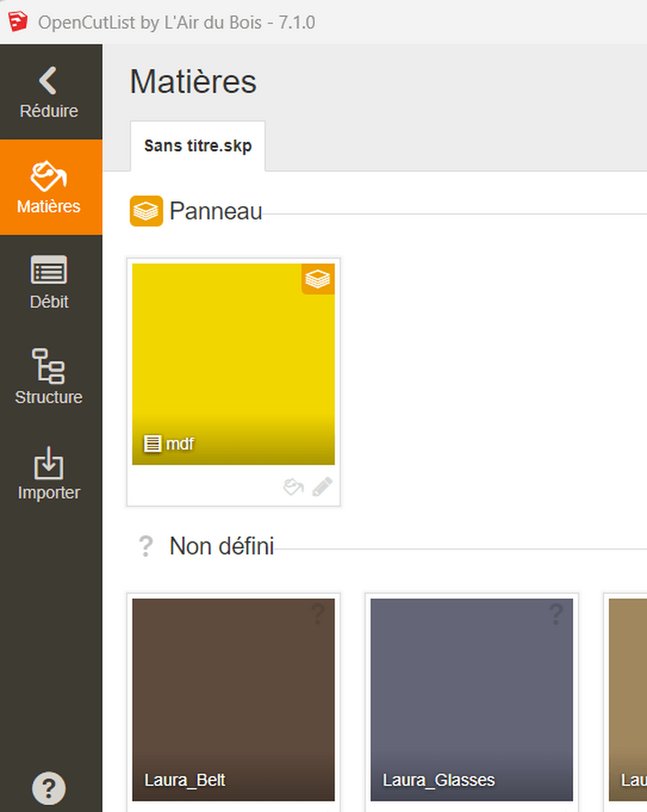Click the panel type badge on mdf corner
The image size is (647, 812).
tap(318, 279)
